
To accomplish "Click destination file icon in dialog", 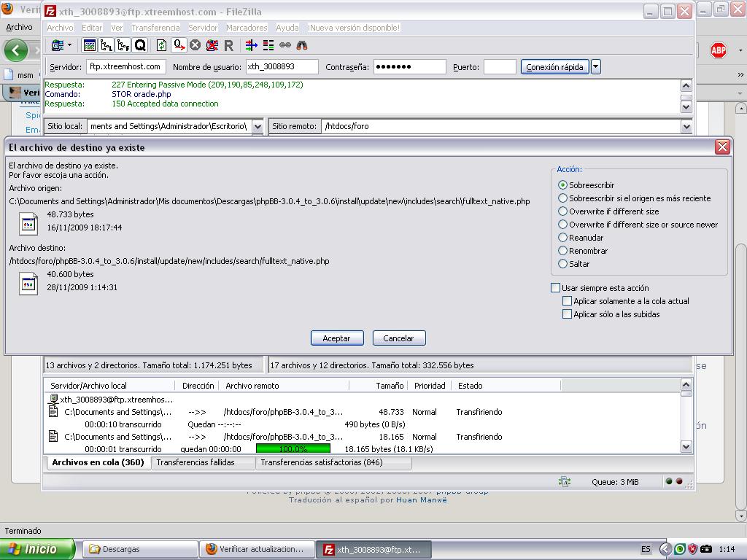I will [28, 284].
